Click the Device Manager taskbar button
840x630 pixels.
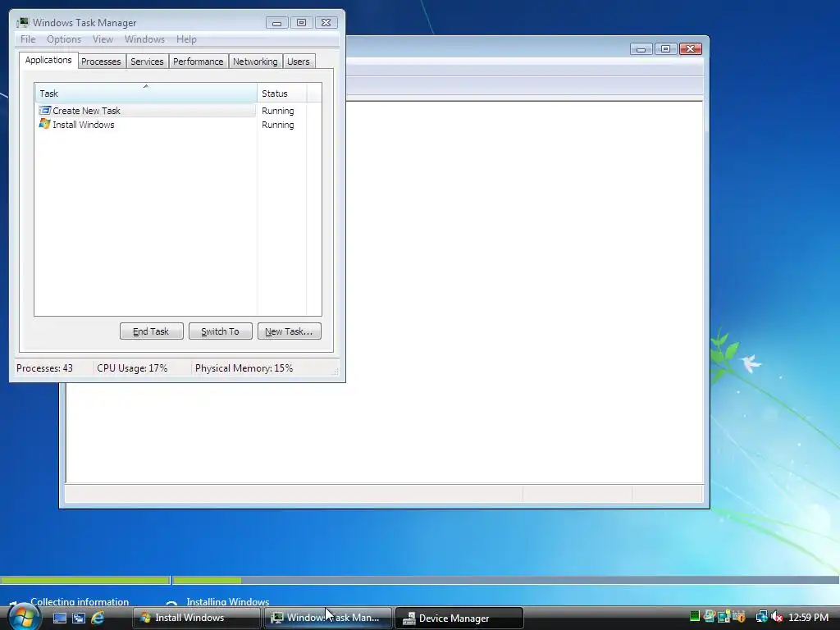[459, 619]
